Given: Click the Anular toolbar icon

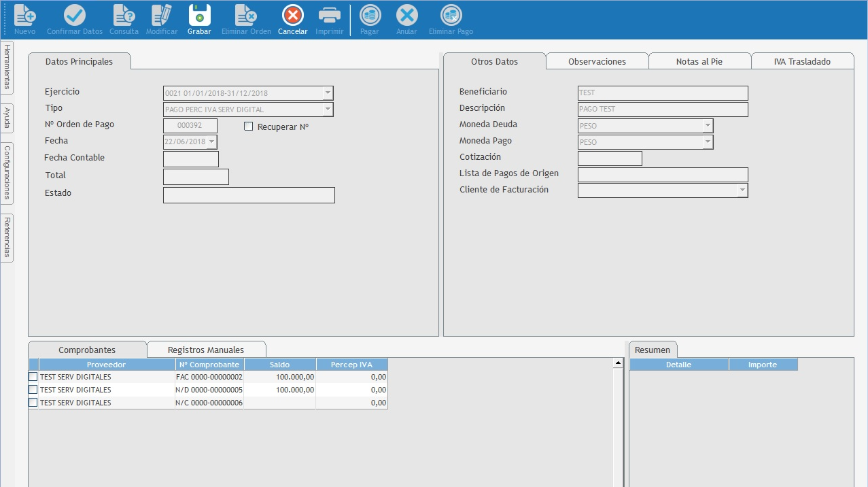Looking at the screenshot, I should click(406, 15).
